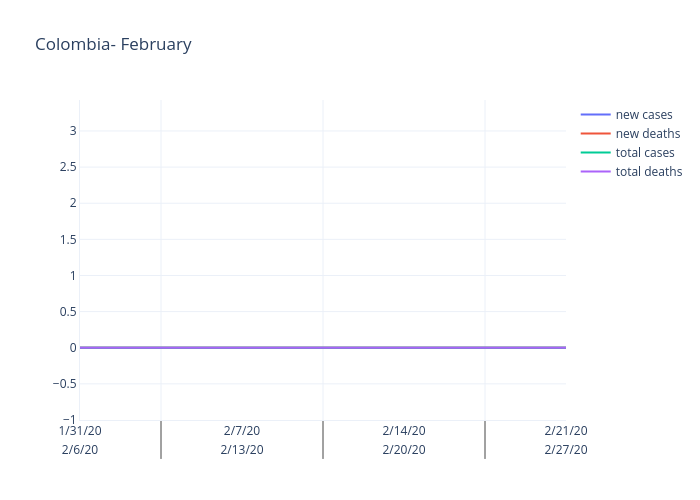700x500 pixels.
Task: Select the 2/20/20 date label
Action: [x=404, y=450]
